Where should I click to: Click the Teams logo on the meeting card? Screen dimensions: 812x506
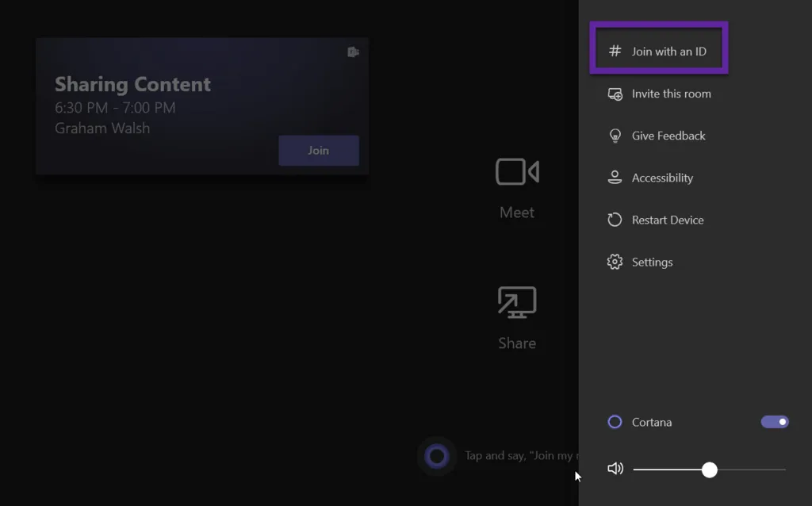[x=353, y=52]
